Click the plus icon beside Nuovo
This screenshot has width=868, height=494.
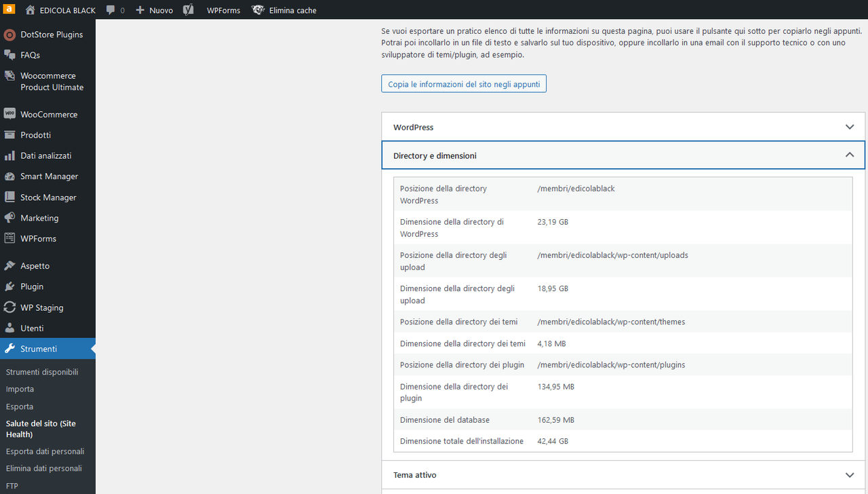click(x=140, y=10)
